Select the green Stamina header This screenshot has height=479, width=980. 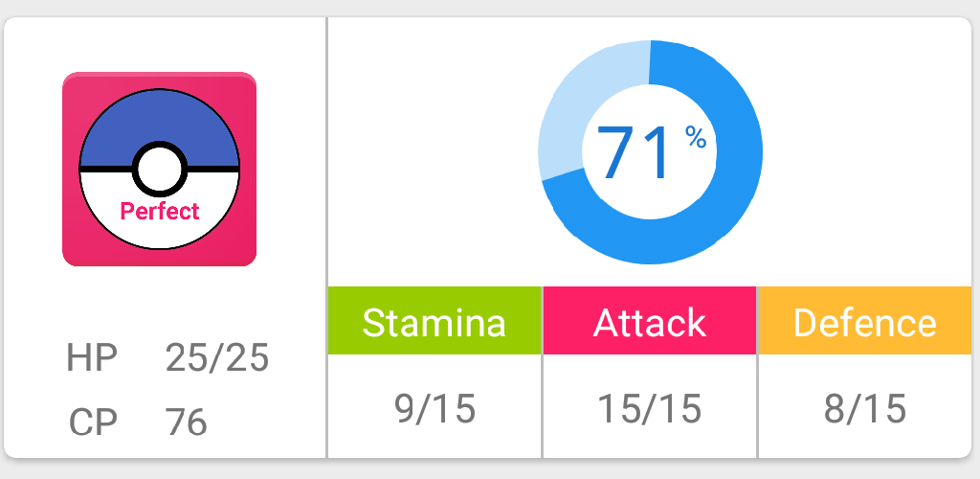(434, 321)
